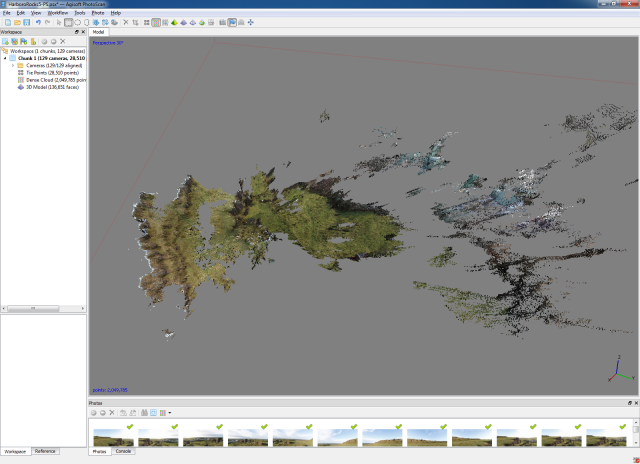Select the Rotate Region tool
This screenshot has width=640, height=464.
point(105,22)
